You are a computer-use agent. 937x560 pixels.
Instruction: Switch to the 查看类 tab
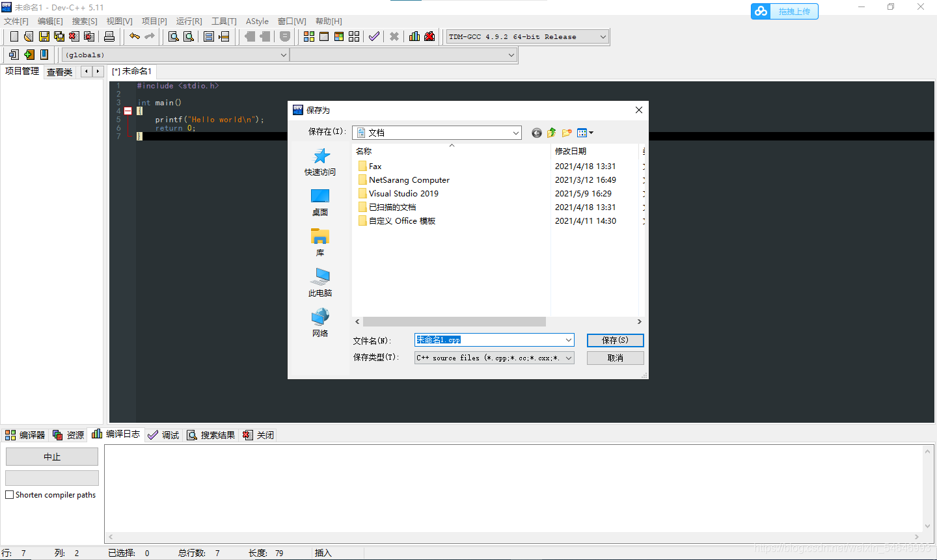[59, 72]
